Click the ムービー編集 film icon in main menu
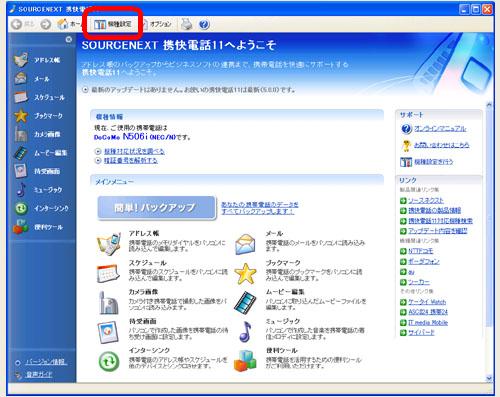 click(x=245, y=303)
